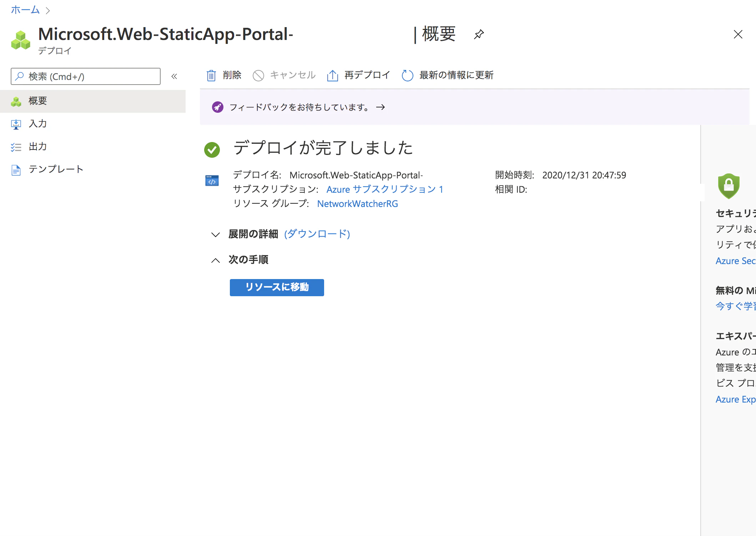Expand the 展開の詳細 section chevron
Viewport: 756px width, 536px height.
[215, 234]
